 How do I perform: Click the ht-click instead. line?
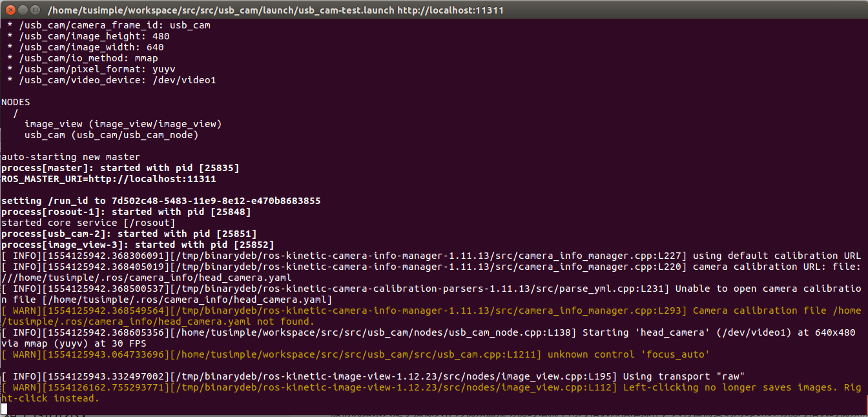[50, 398]
